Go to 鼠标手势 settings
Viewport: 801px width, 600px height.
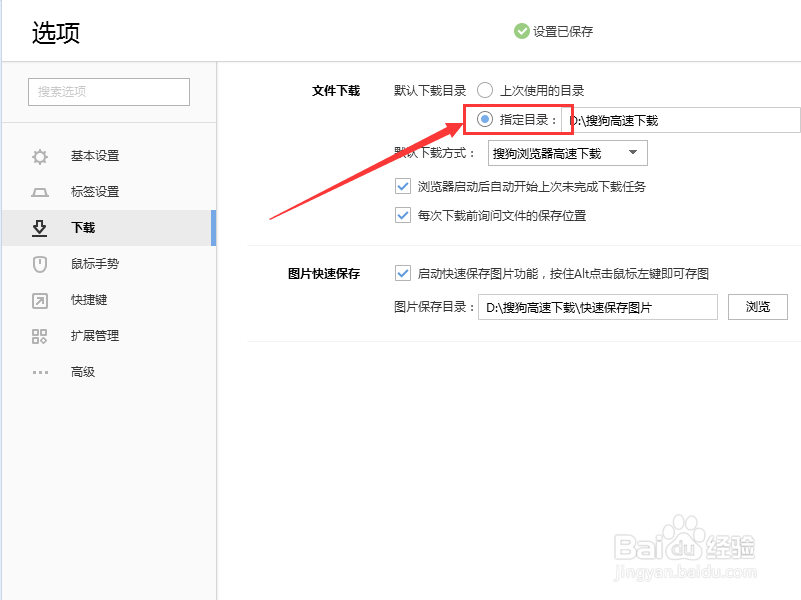tap(109, 264)
